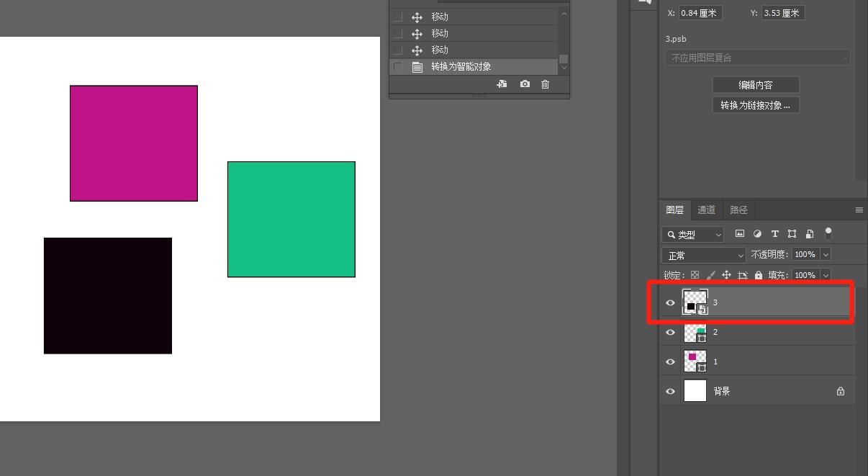The image size is (868, 476).
Task: Lock image pixels with brush icon
Action: [710, 275]
